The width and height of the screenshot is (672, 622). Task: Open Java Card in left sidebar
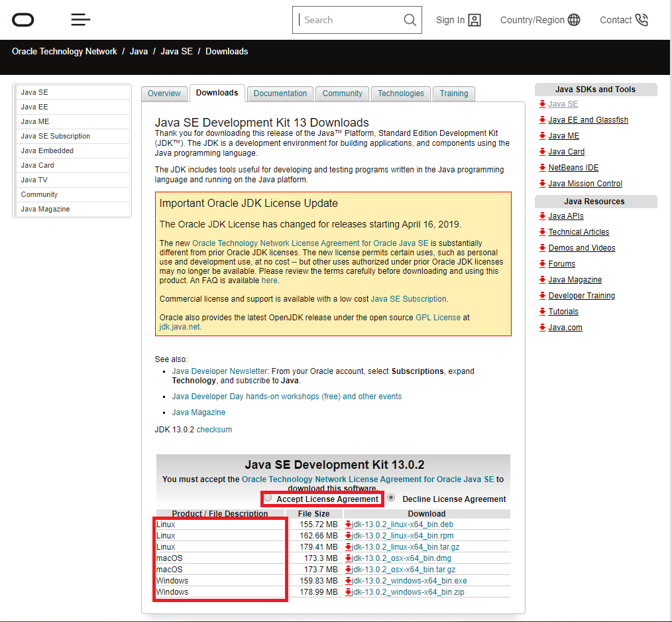coord(72,165)
